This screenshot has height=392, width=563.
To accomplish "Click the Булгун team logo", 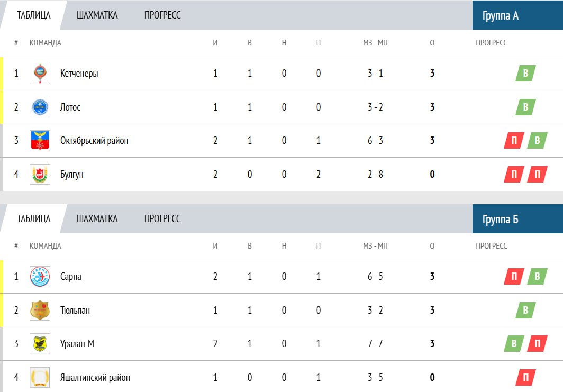I will coord(40,175).
